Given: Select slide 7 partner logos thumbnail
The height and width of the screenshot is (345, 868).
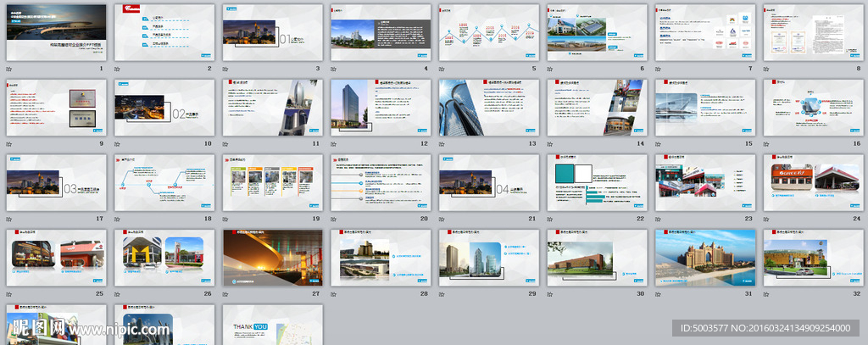Looking at the screenshot, I should [706, 33].
